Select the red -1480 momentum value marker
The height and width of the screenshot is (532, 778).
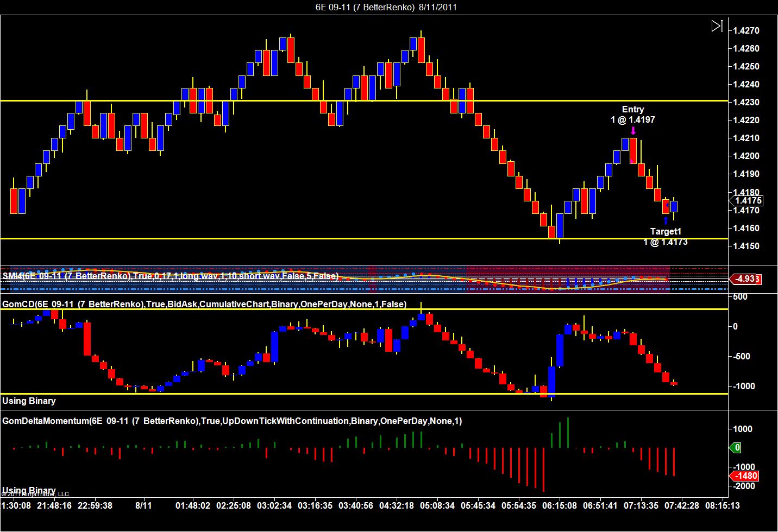[x=744, y=476]
